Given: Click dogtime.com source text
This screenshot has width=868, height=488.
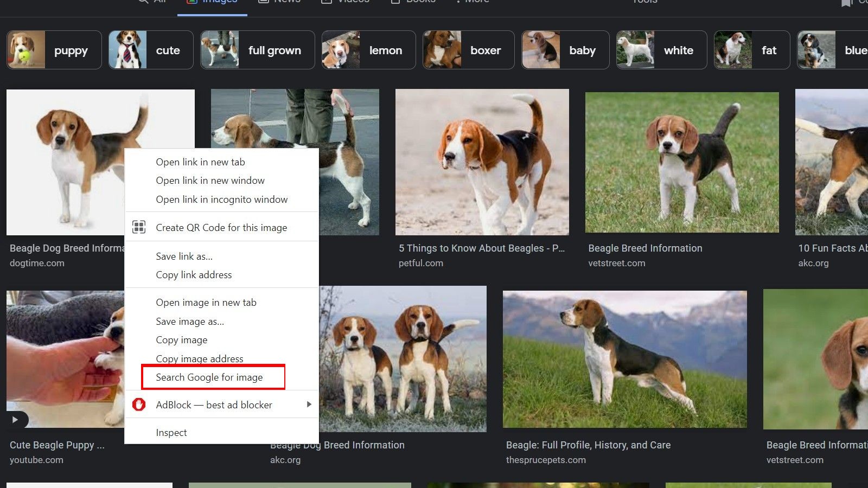Looking at the screenshot, I should 37,263.
